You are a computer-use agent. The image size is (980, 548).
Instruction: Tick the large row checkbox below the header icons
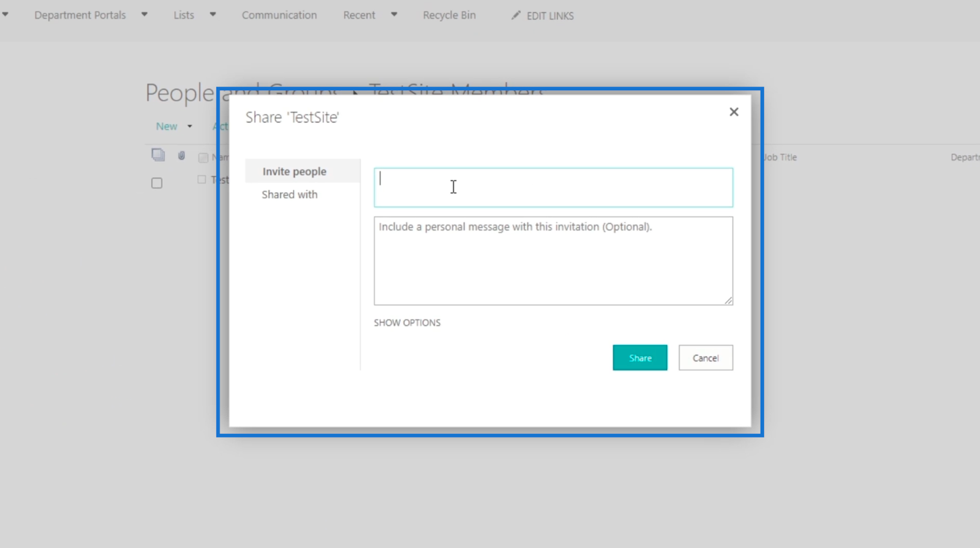[x=157, y=183]
